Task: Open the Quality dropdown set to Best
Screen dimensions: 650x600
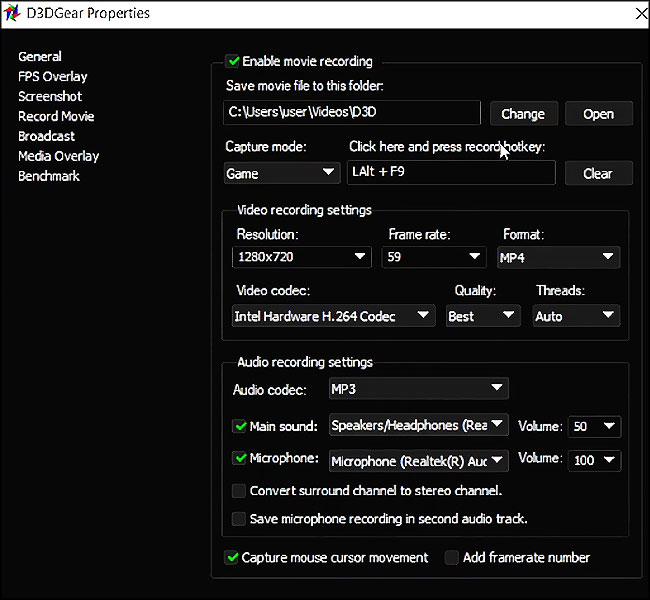Action: [483, 316]
